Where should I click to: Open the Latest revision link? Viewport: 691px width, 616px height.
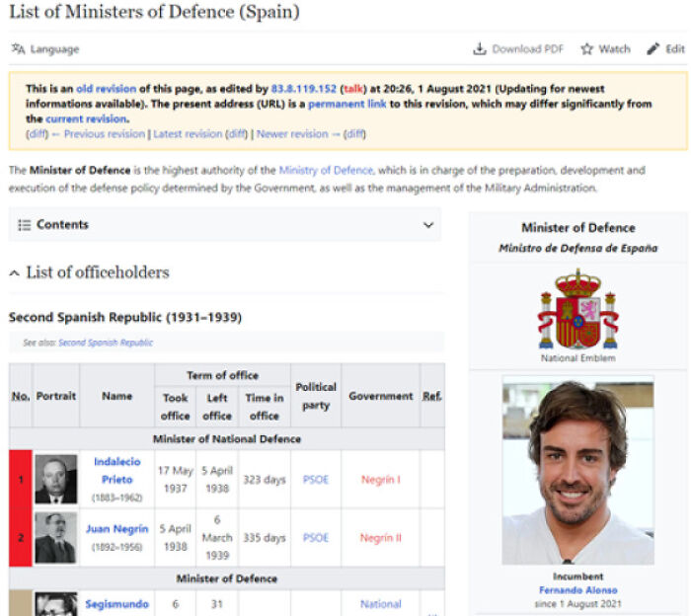pos(188,134)
